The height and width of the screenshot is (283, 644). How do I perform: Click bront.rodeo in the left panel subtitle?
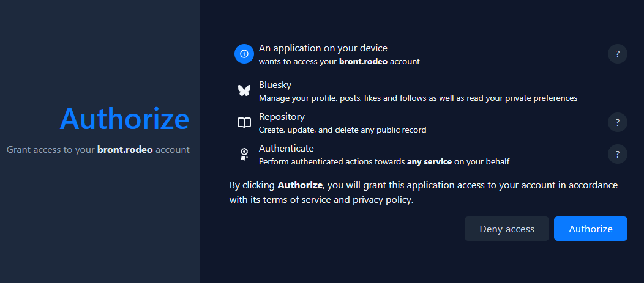125,150
